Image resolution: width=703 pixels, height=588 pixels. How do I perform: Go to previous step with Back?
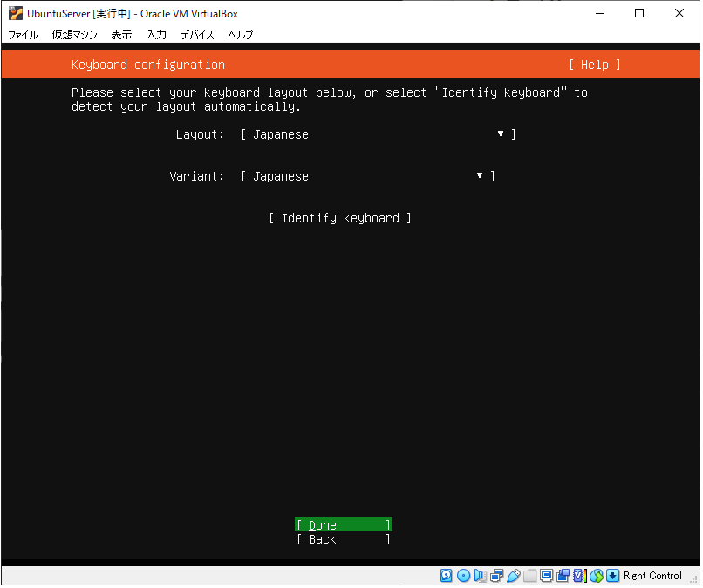[343, 539]
